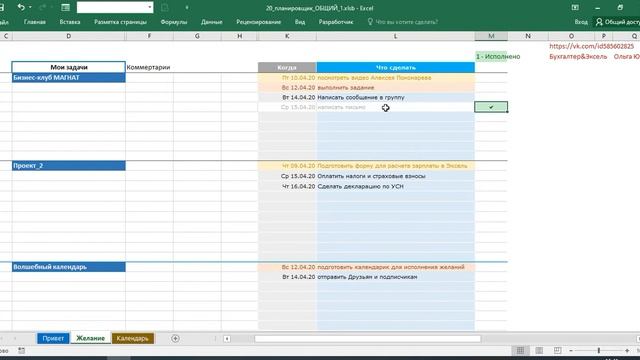The width and height of the screenshot is (640, 360).
Task: Open the Undo history dropdown arrow
Action: 30,7
